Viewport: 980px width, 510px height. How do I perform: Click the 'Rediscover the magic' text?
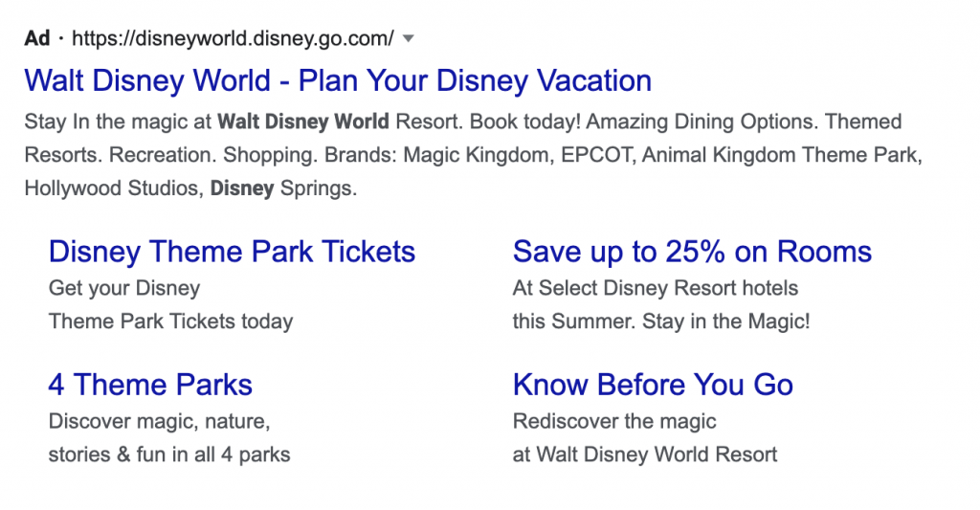[614, 421]
